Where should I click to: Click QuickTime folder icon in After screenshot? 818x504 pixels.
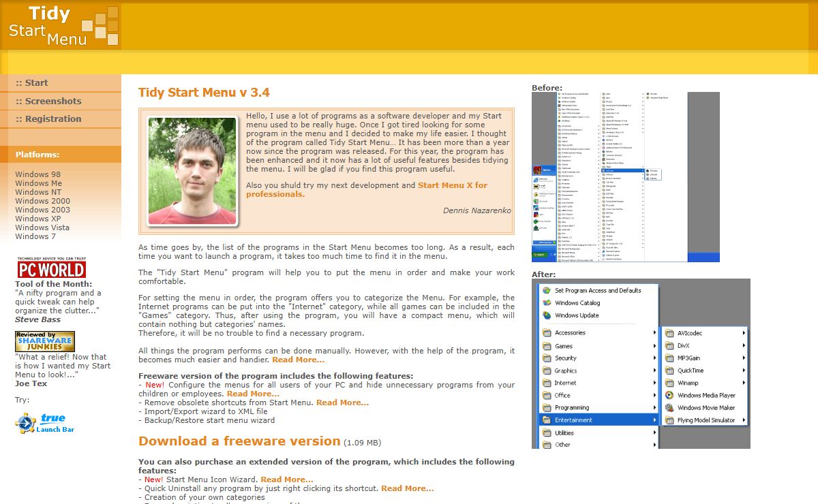coord(669,371)
